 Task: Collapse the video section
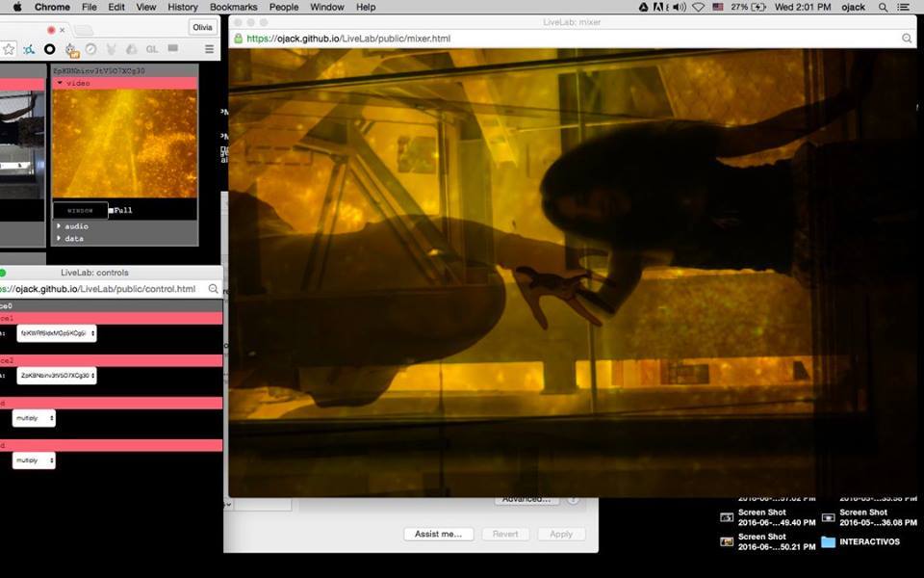(60, 84)
